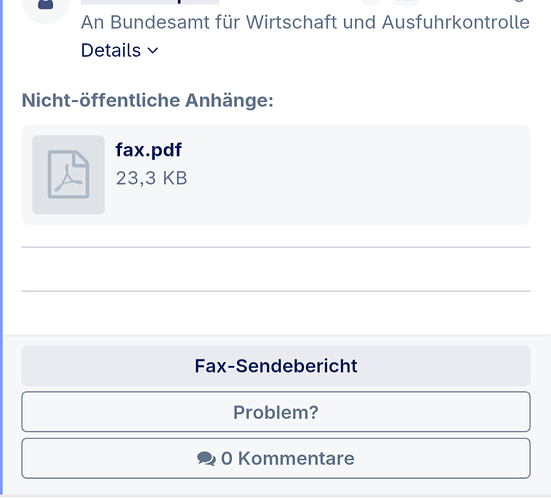Click the sender avatar icon at top
Viewport: 551px width, 500px height.
[46, 7]
